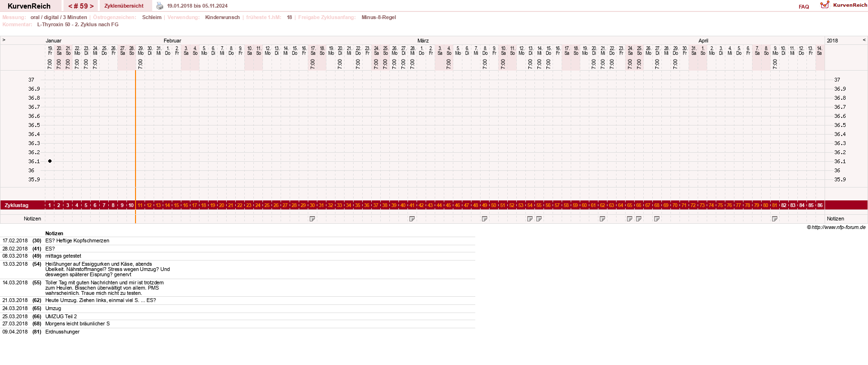Click cycle day 82 in the Zyklustag row
868x365 pixels.
click(x=784, y=205)
